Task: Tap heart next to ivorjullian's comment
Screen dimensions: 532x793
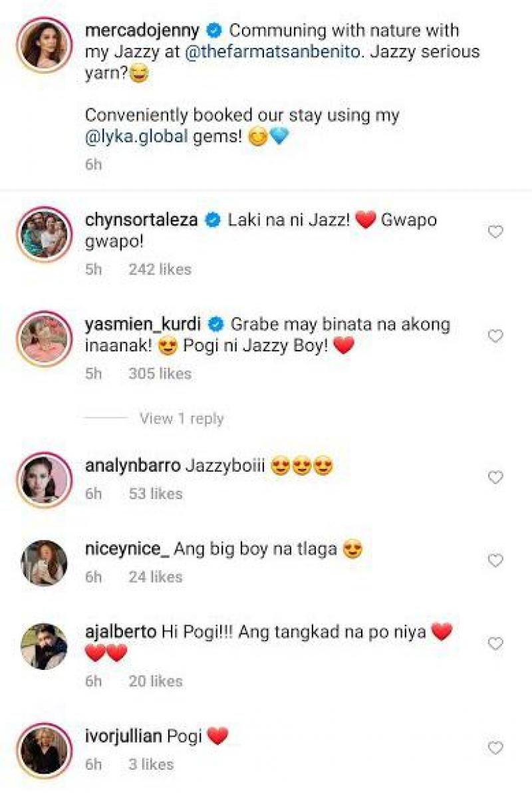Action: [495, 748]
